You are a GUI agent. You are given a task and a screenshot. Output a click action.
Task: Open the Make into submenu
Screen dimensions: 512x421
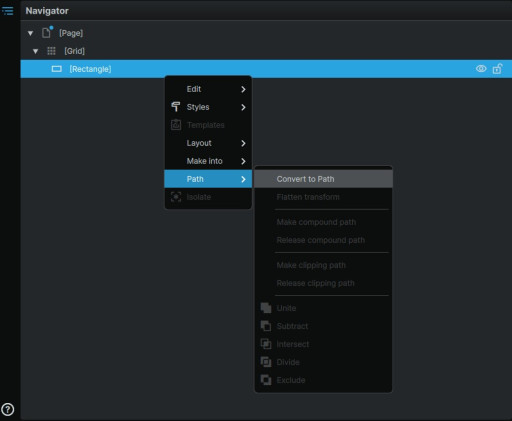pos(208,161)
